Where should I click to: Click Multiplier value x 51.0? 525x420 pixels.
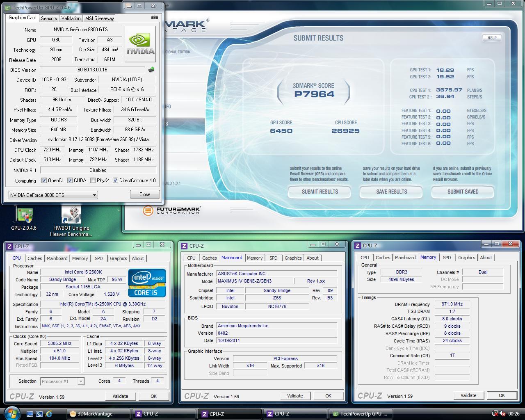(x=59, y=351)
